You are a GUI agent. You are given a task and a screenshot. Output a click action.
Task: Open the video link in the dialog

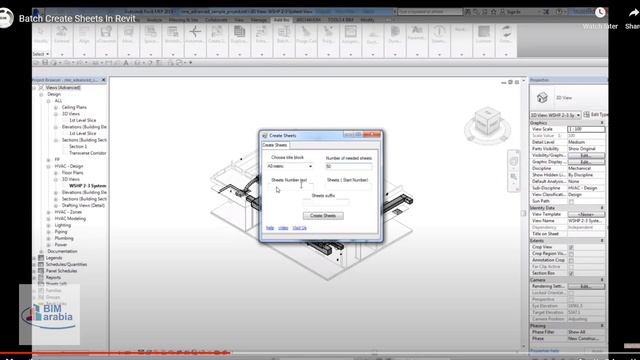(x=283, y=228)
